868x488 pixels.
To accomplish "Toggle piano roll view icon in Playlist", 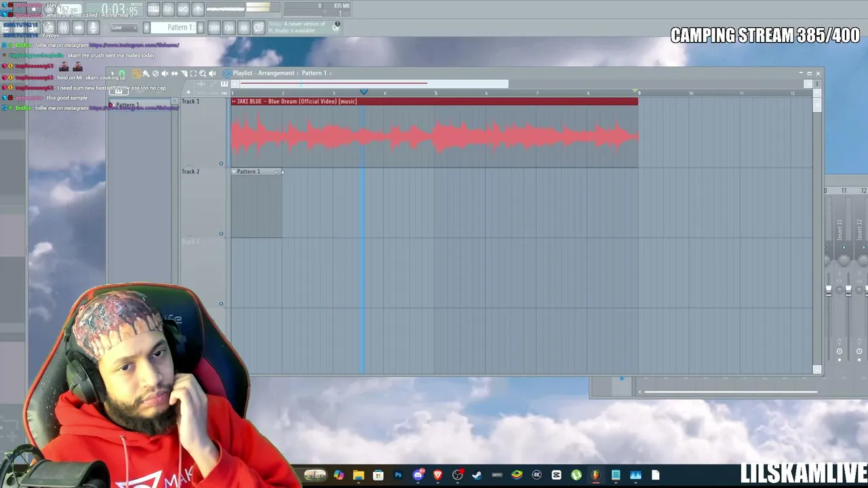I will coord(224,84).
